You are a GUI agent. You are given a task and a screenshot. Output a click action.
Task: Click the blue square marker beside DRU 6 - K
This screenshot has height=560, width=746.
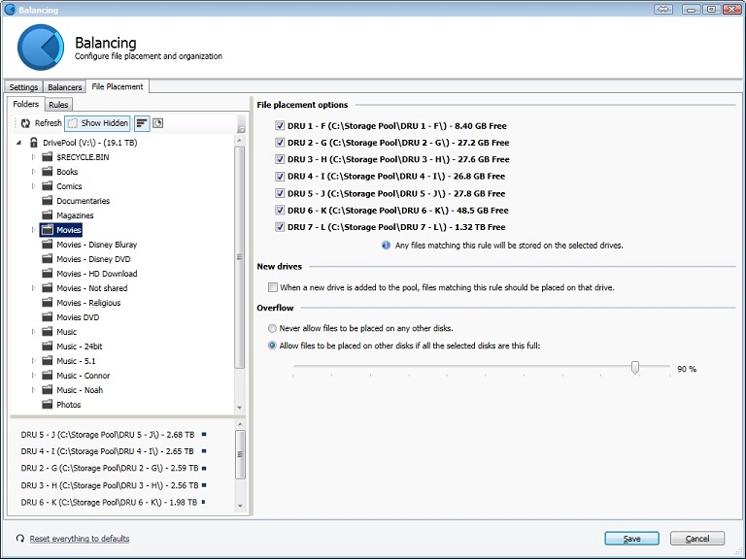coord(203,502)
